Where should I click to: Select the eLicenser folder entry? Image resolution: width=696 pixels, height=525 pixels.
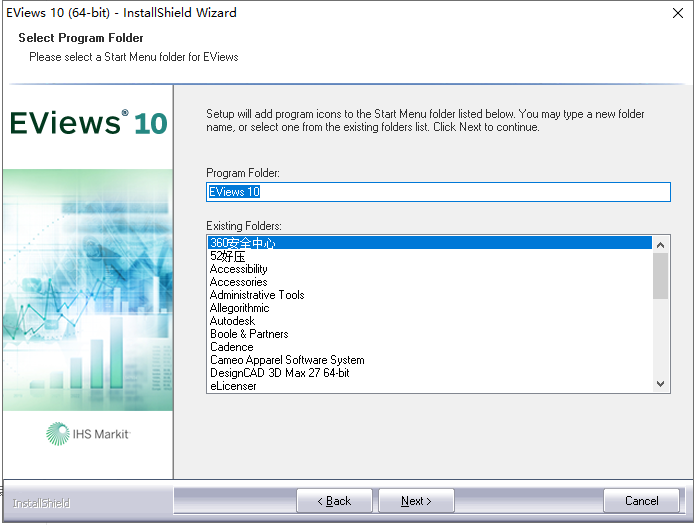[233, 386]
